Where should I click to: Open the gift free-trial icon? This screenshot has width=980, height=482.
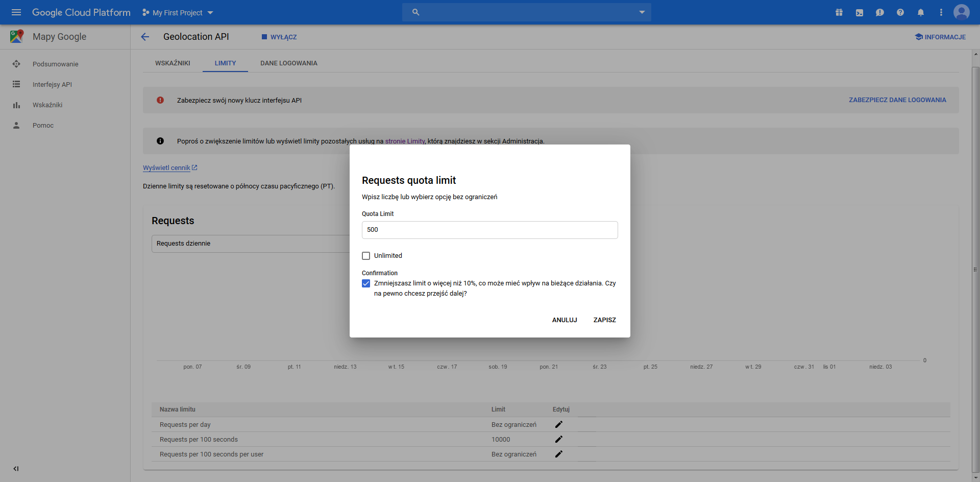pos(839,12)
